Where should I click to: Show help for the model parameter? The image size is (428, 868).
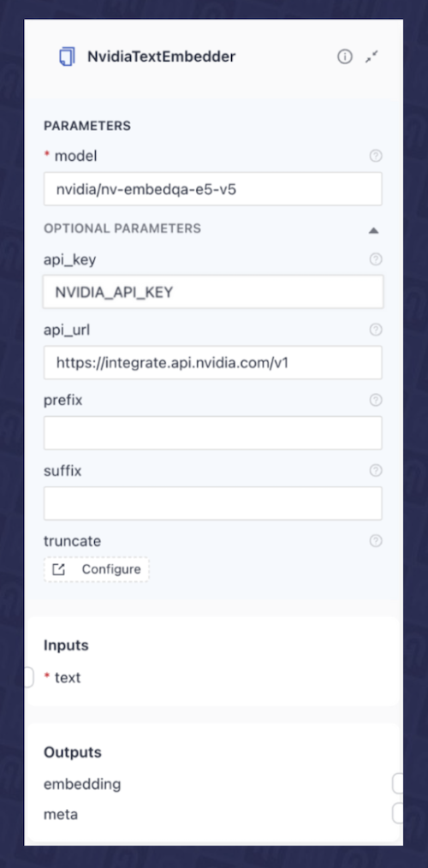click(376, 156)
